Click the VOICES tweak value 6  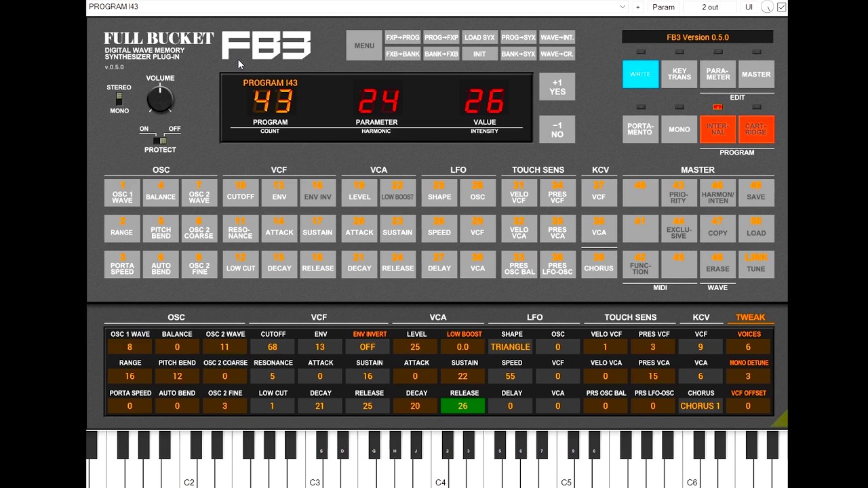click(748, 347)
